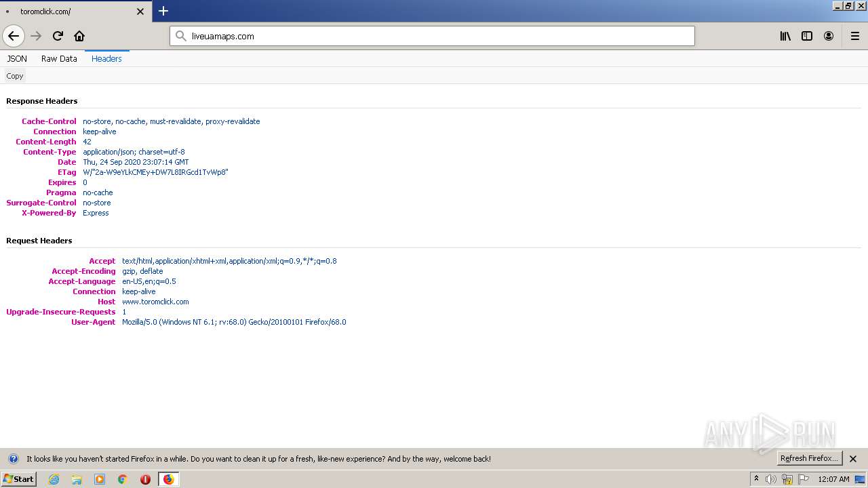The height and width of the screenshot is (488, 868).
Task: Click the Response Headers section heading
Action: (42, 101)
